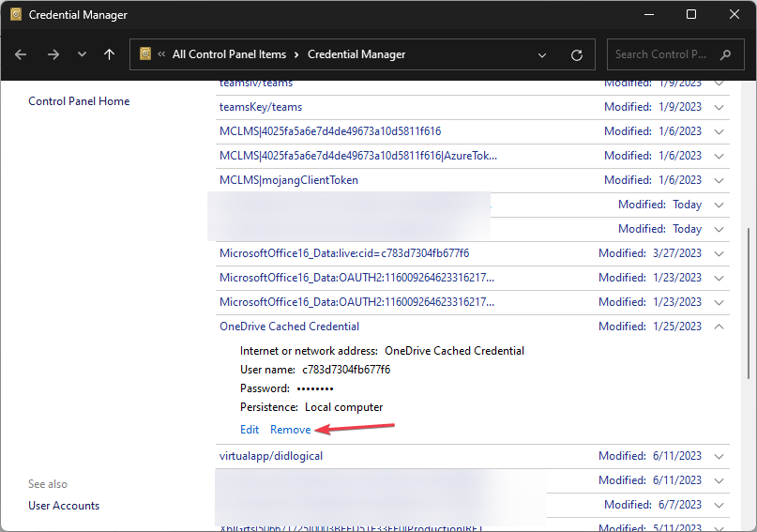Image resolution: width=757 pixels, height=532 pixels.
Task: Expand the teamsKey/teams chevron
Action: pos(719,107)
